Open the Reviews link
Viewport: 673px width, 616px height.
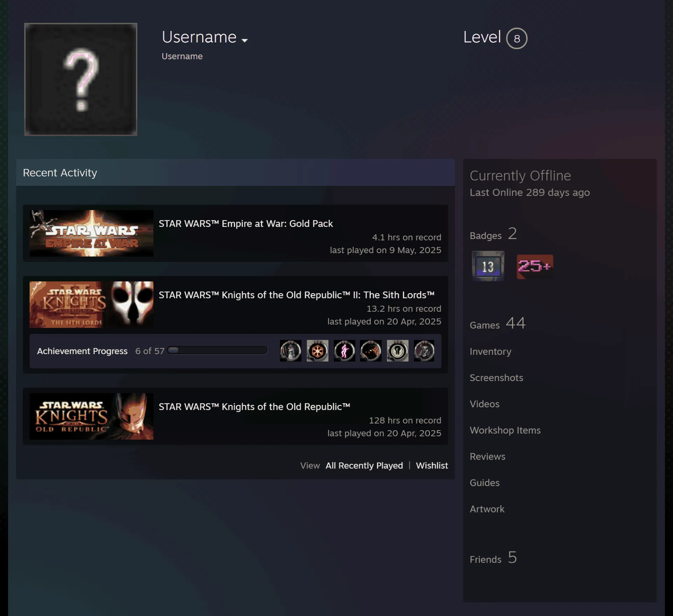(x=488, y=456)
